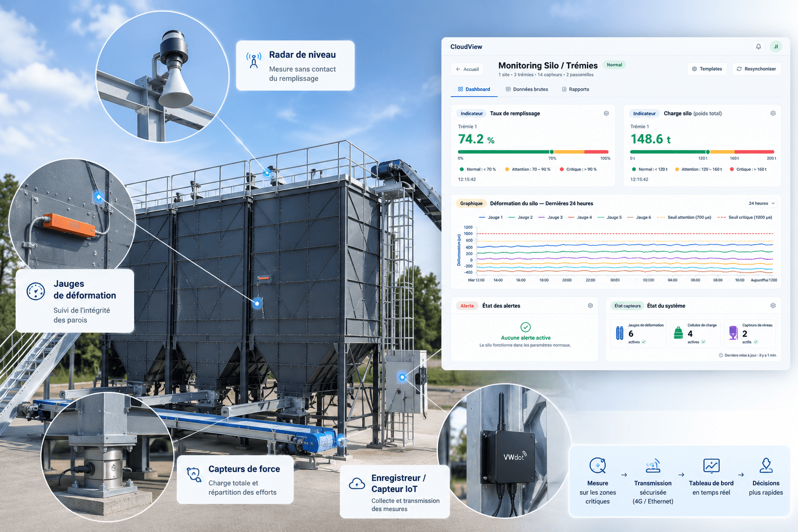This screenshot has width=798, height=532.
Task: Click the Graphique tag on deformation chart
Action: point(471,203)
